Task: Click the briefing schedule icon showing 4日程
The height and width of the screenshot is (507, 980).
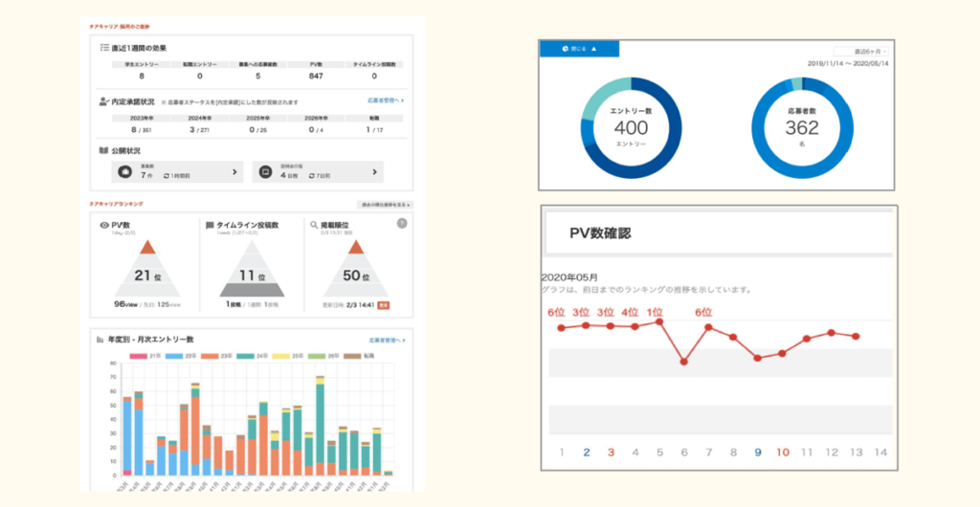Action: coord(265,172)
